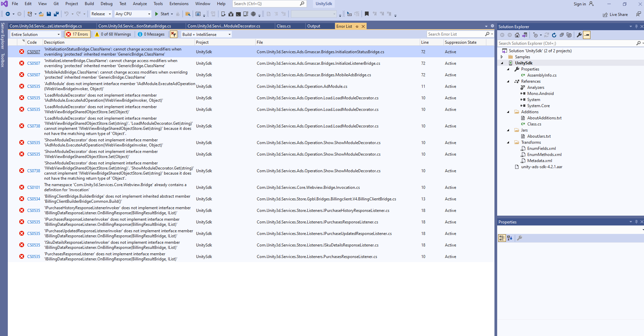Open Pending Changes Filter clock icon

tap(535, 35)
